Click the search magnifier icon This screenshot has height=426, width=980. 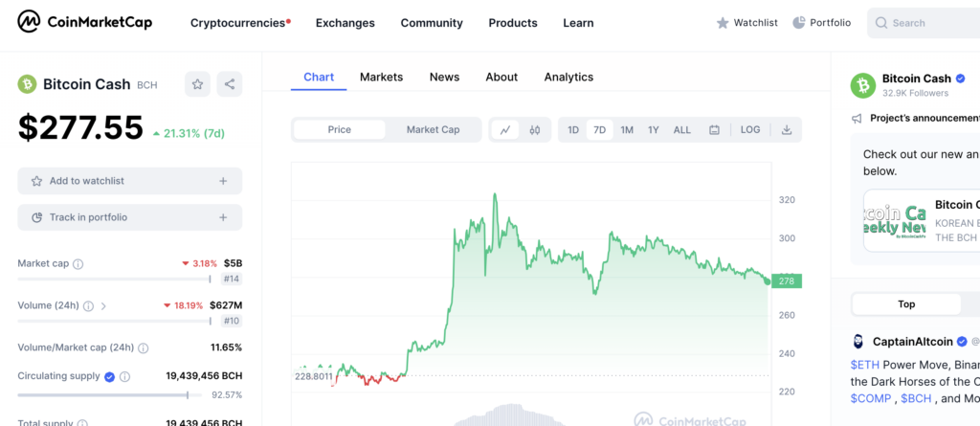(x=881, y=23)
